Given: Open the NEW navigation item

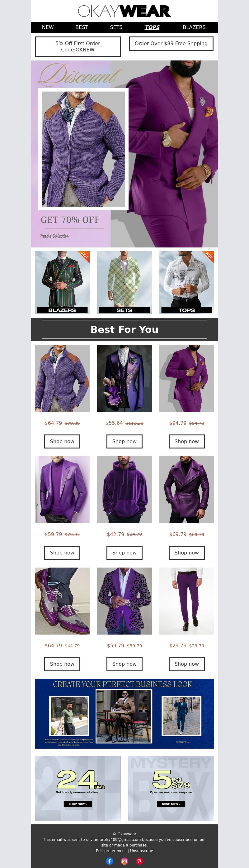Looking at the screenshot, I should pos(48,27).
